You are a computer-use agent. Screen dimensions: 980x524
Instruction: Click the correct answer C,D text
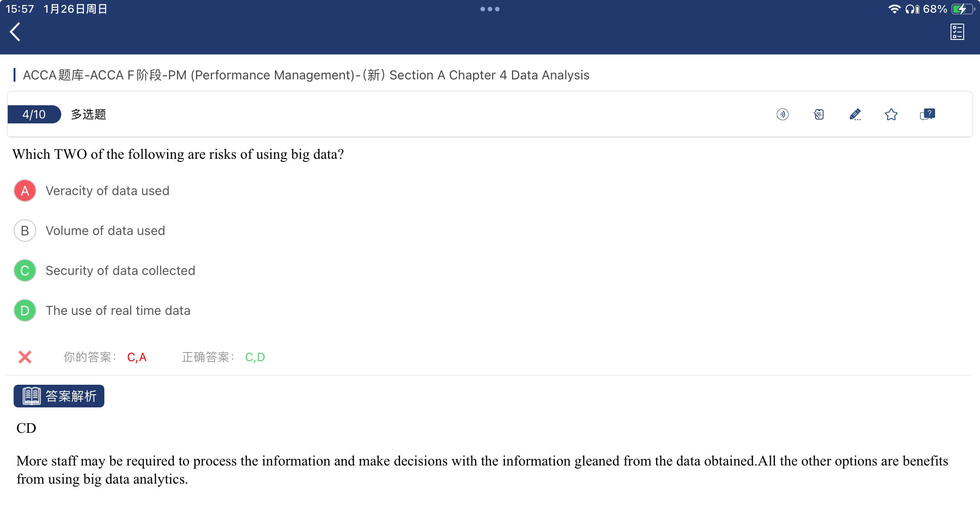(255, 357)
